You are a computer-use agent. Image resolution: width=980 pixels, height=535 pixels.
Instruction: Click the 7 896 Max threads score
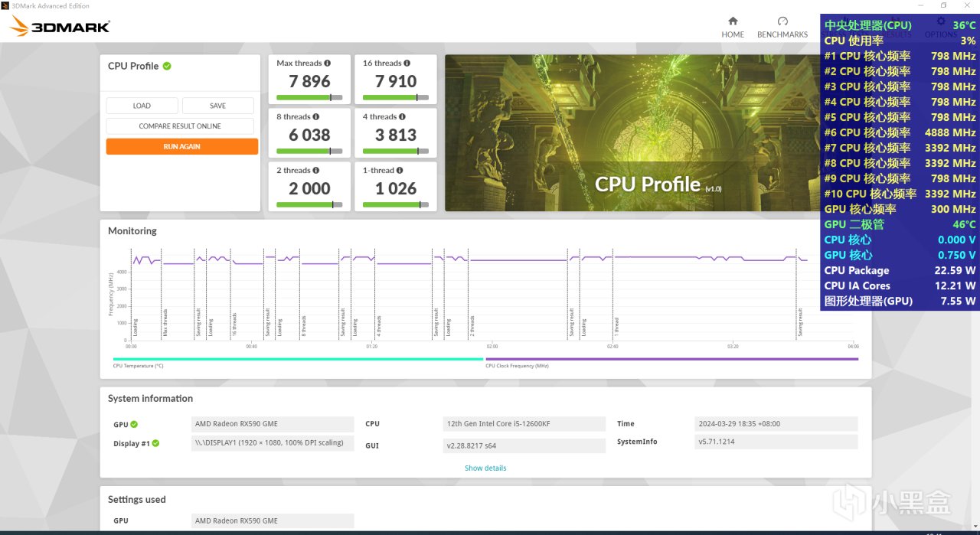309,81
